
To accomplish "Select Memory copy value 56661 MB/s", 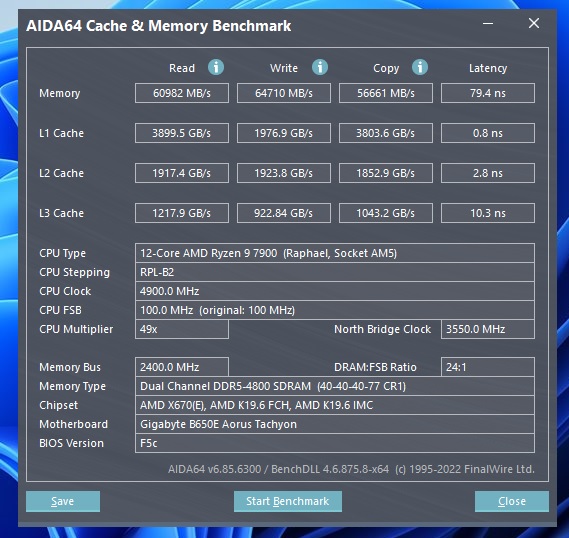I will [x=386, y=93].
